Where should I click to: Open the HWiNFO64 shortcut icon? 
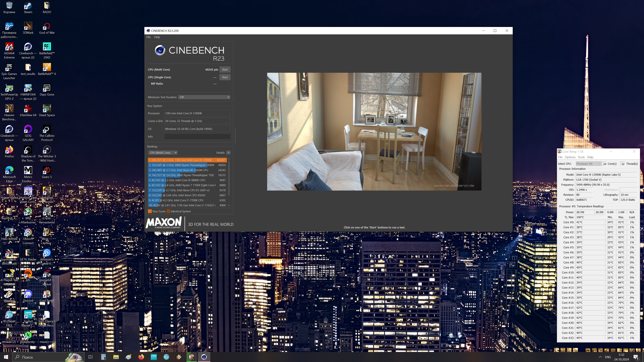28,88
